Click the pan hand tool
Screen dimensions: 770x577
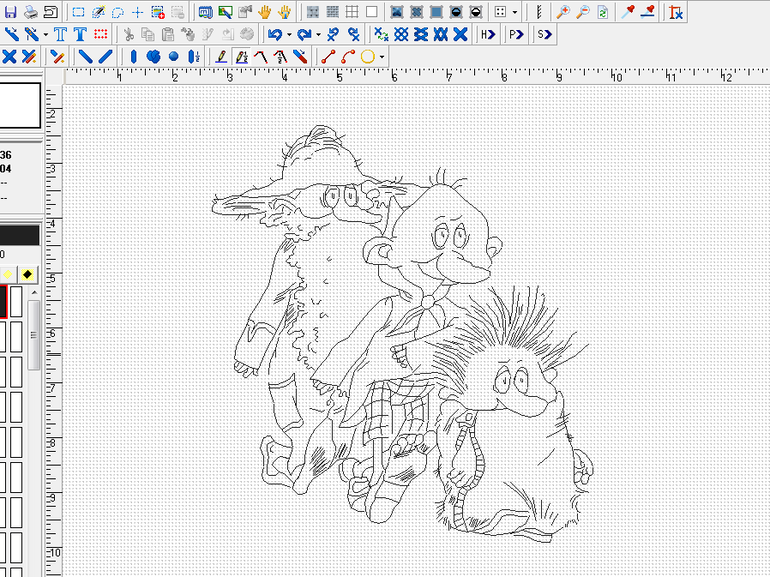[265, 12]
